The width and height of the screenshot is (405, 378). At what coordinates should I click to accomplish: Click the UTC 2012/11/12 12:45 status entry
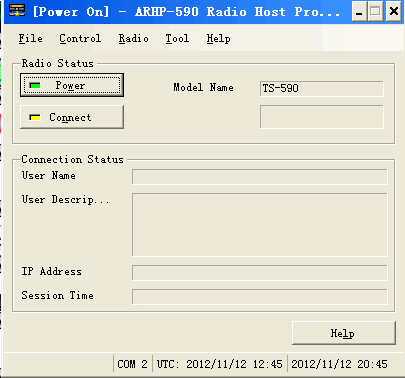coord(220,364)
